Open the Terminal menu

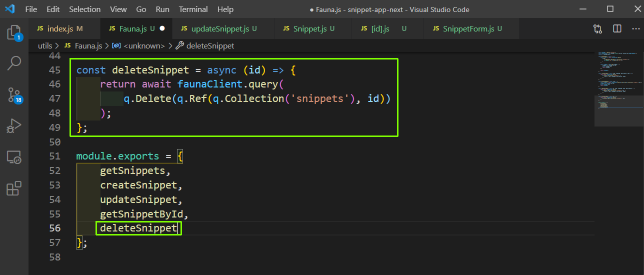(193, 9)
